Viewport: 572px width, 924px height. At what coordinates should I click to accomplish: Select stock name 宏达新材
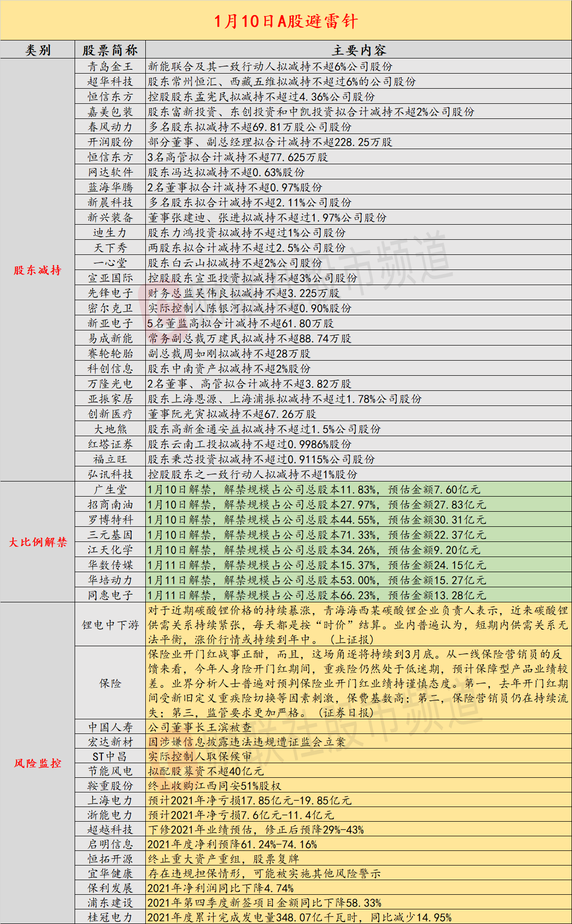pyautogui.click(x=110, y=742)
